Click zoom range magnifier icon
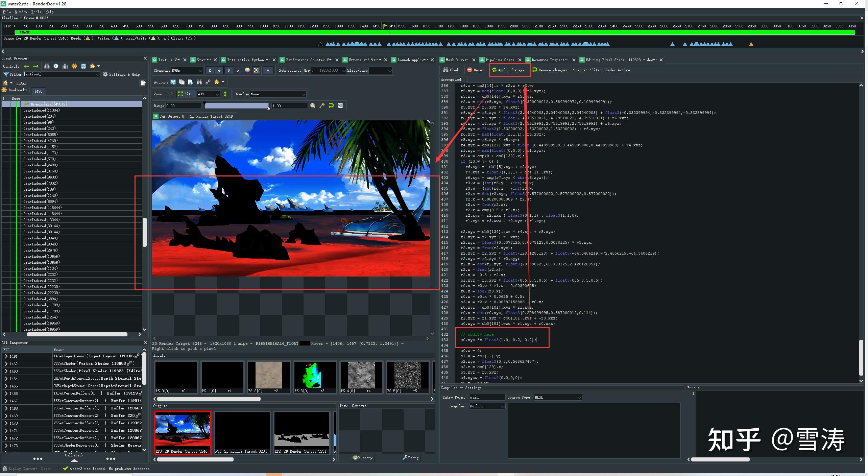This screenshot has width=868, height=476. 313,106
